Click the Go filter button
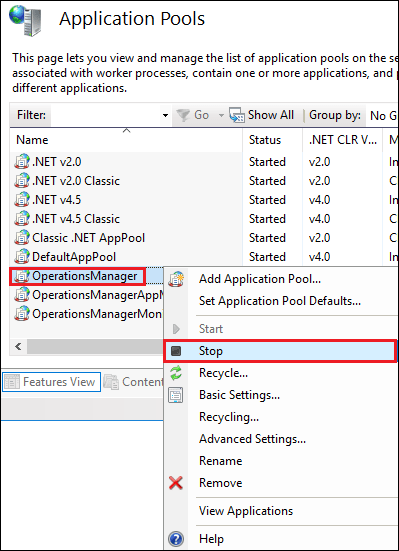 (x=193, y=115)
